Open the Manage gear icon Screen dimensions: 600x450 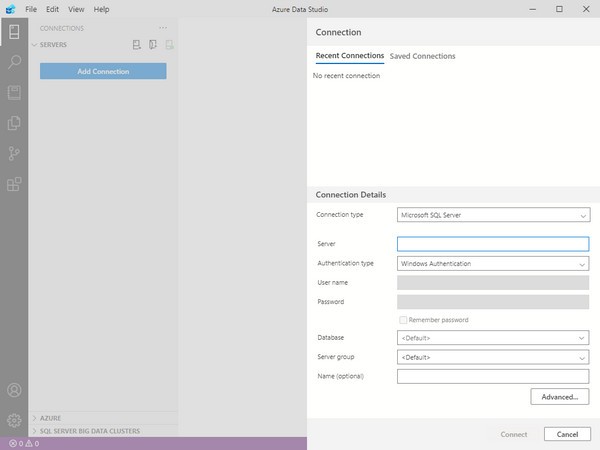(14, 420)
